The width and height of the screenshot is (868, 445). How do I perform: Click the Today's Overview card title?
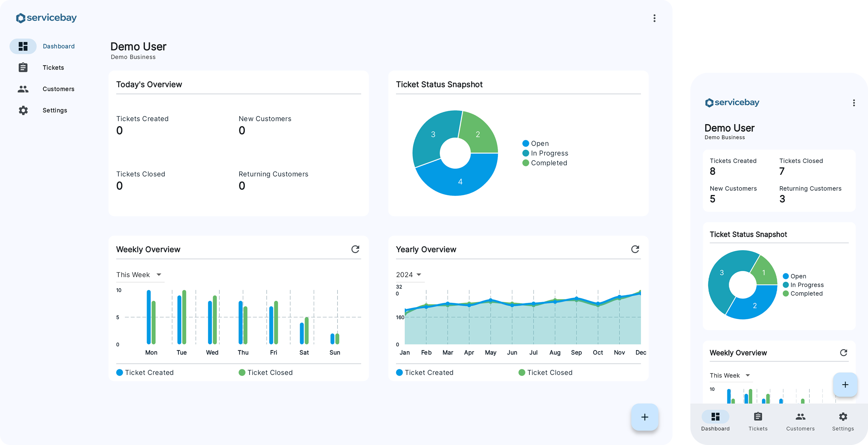click(x=149, y=84)
